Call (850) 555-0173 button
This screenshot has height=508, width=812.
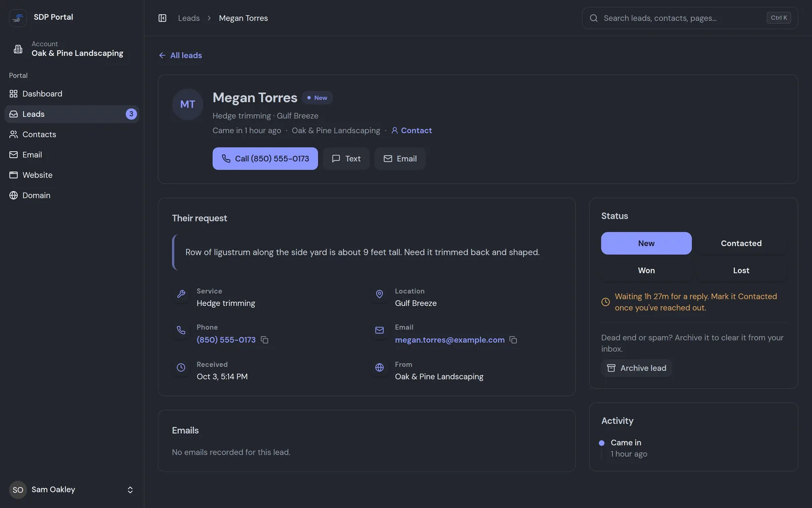coord(265,158)
